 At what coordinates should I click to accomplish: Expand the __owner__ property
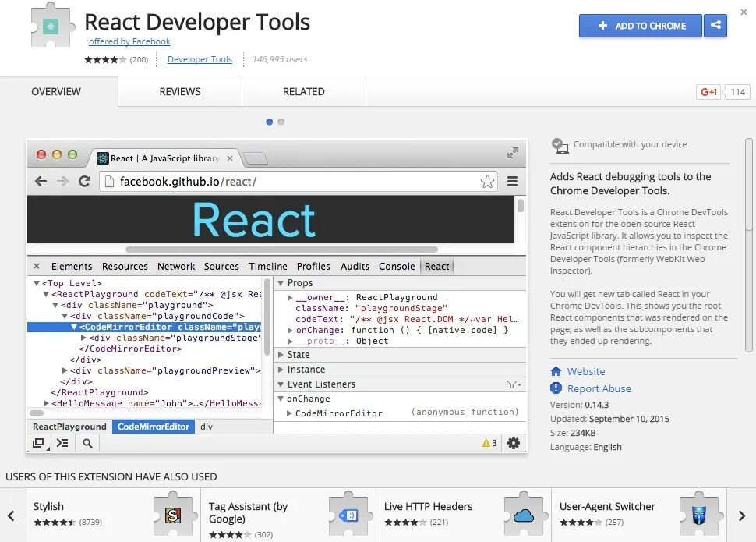(x=290, y=297)
